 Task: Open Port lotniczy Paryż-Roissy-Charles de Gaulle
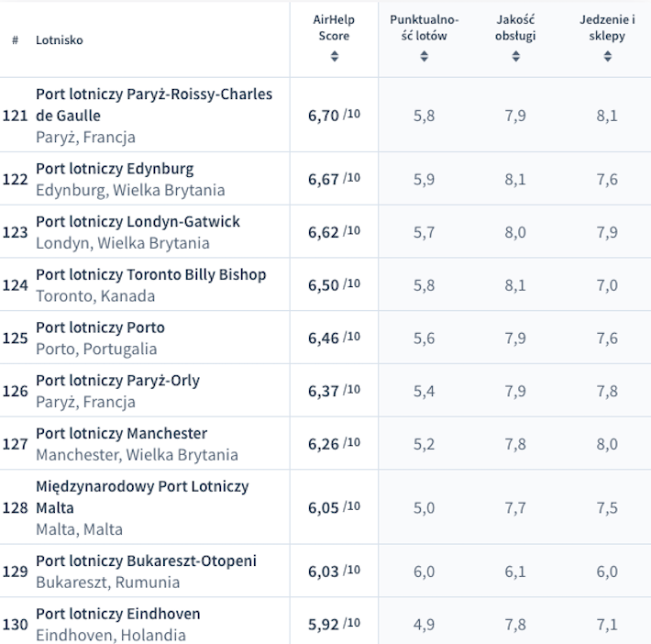point(154,105)
